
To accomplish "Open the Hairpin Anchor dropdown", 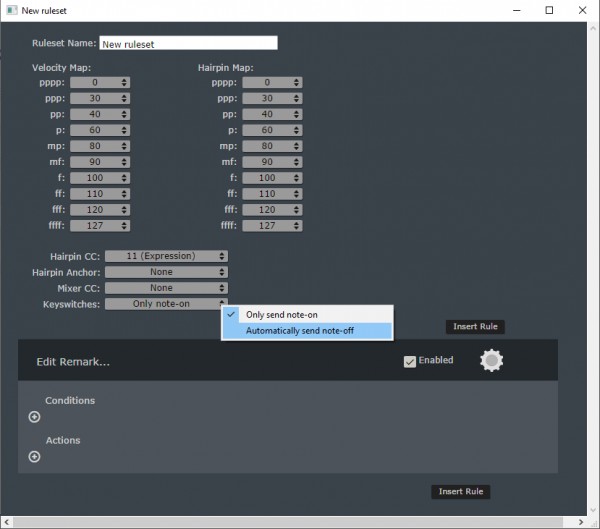I will pyautogui.click(x=166, y=272).
